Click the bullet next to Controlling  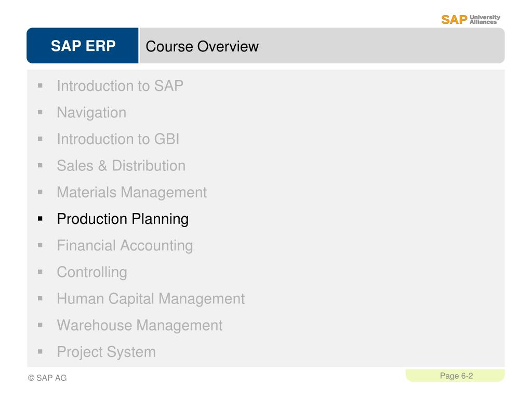[41, 272]
